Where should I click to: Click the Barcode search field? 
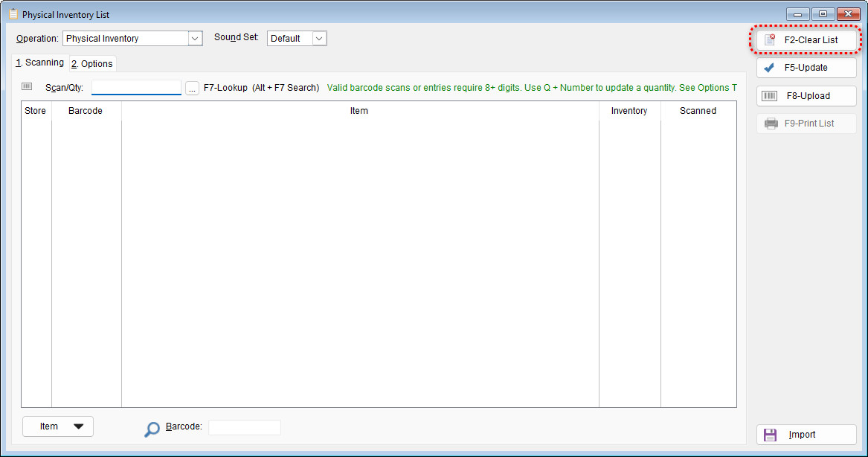click(244, 427)
